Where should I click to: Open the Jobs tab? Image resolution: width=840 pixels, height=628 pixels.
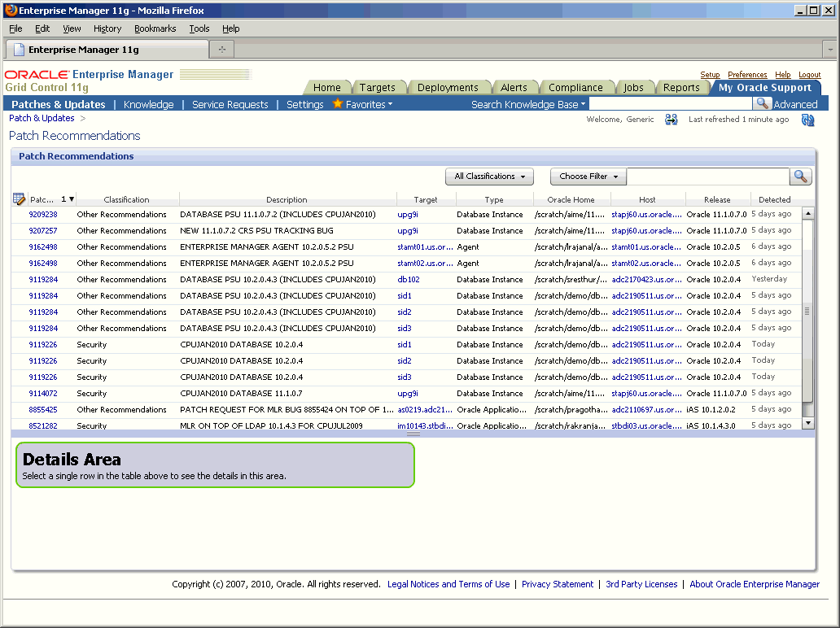click(x=633, y=87)
